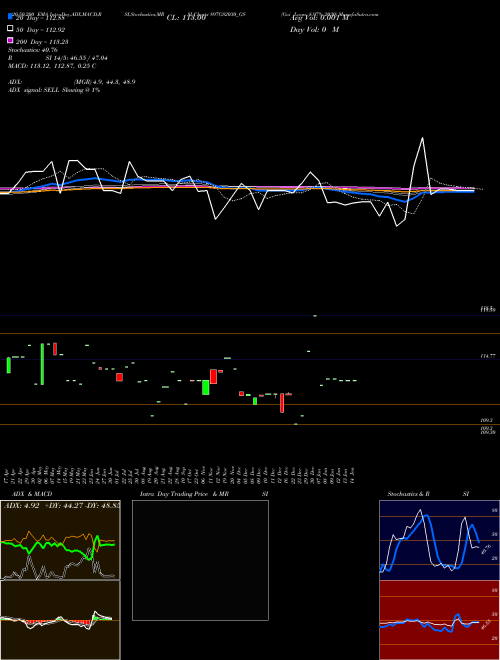
Task: Click the ADX signal: SELL Slowing line
Action: [54, 90]
